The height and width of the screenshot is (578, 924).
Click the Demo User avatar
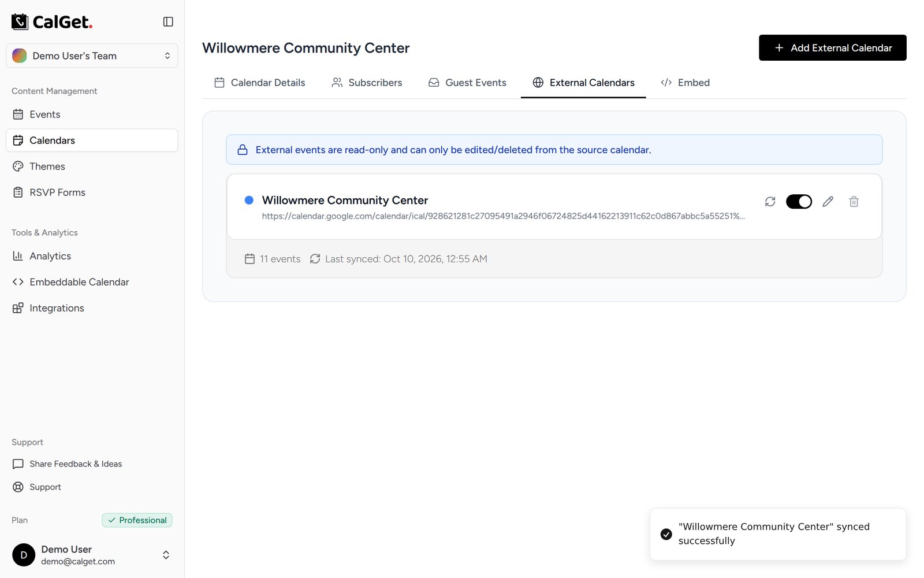(x=24, y=555)
